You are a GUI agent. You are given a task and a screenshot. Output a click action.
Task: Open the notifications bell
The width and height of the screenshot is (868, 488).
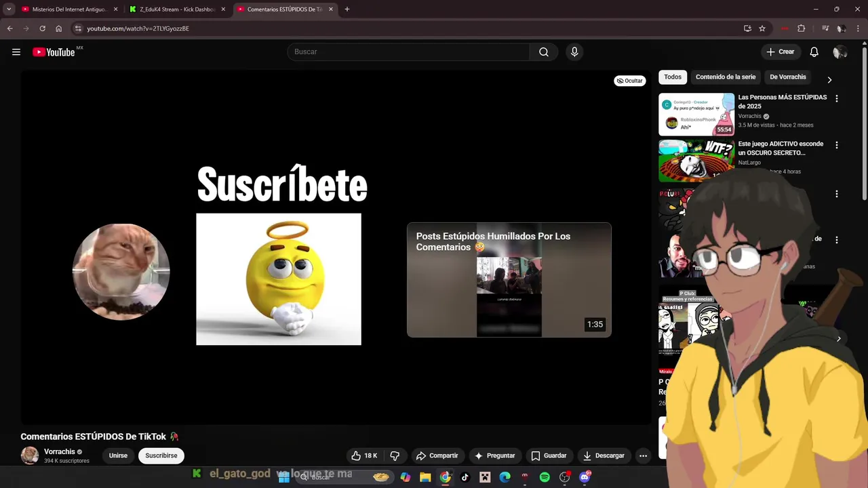coord(814,52)
